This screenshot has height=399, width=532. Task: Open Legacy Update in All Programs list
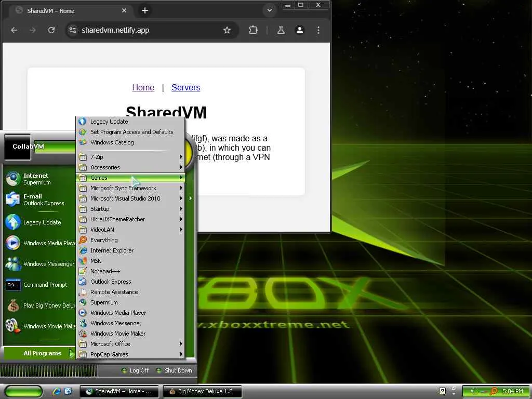point(130,122)
